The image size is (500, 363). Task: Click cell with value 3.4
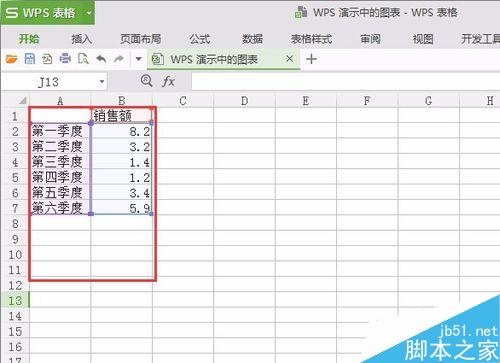pyautogui.click(x=122, y=193)
